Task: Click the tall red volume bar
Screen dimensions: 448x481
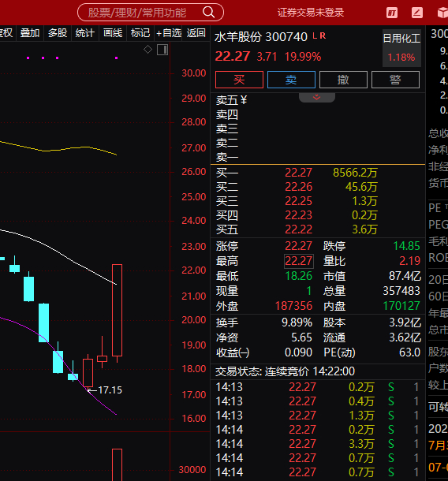Action: [x=117, y=464]
